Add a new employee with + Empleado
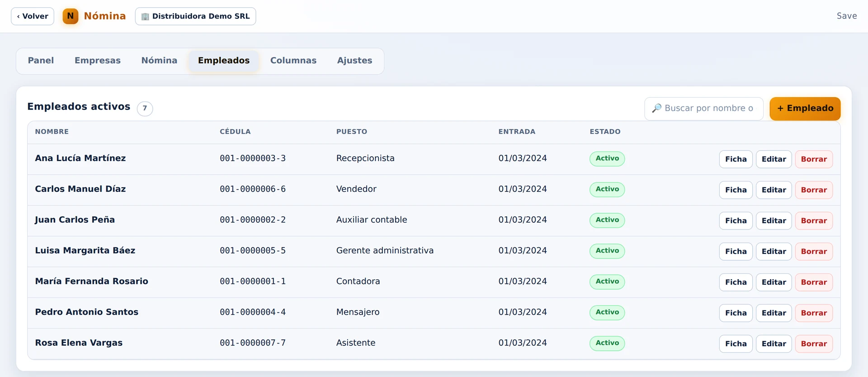This screenshot has width=868, height=377. [805, 109]
